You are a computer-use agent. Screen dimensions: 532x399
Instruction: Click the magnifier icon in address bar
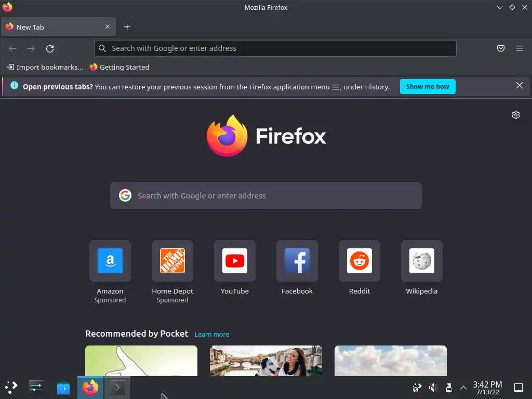102,48
